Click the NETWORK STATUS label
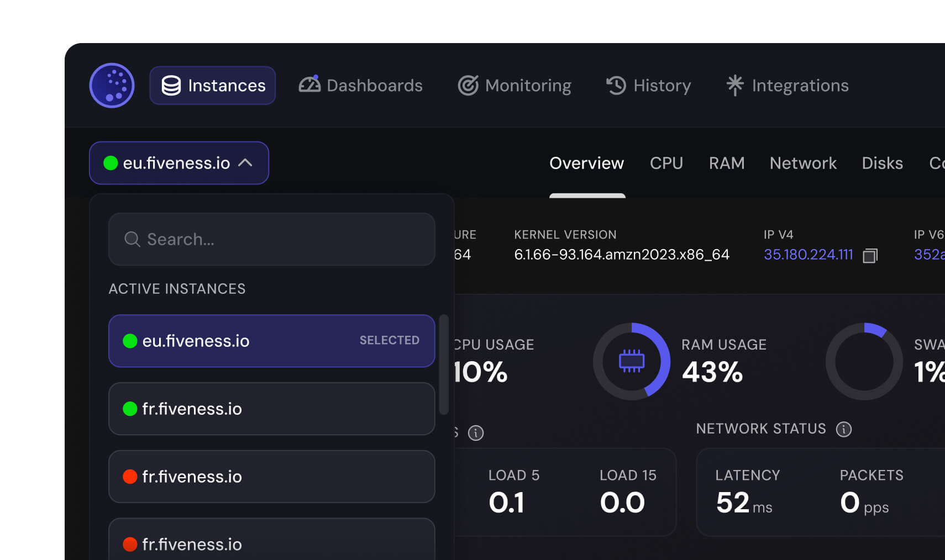 (x=761, y=429)
